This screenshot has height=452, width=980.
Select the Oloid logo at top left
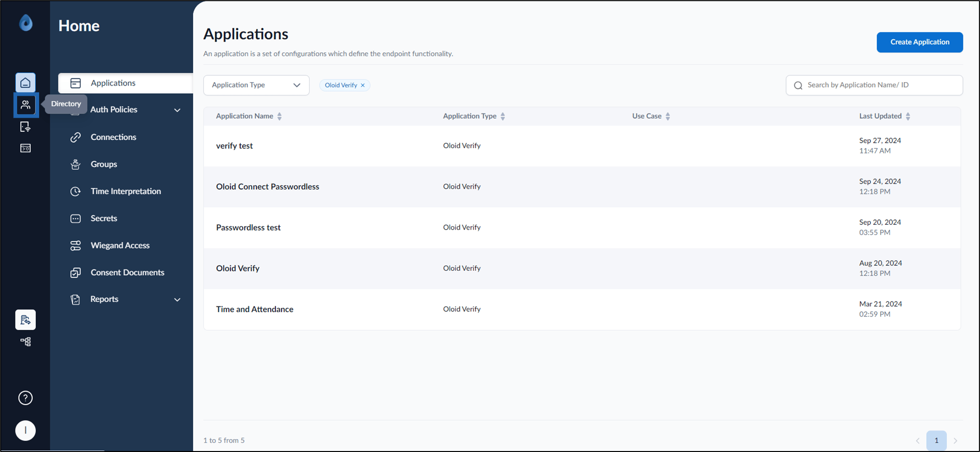[x=26, y=22]
